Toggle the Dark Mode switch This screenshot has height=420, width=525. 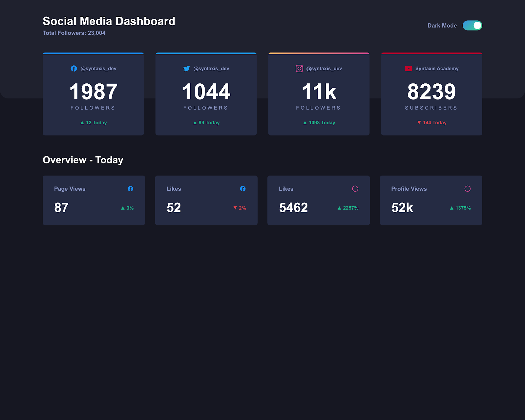(472, 26)
